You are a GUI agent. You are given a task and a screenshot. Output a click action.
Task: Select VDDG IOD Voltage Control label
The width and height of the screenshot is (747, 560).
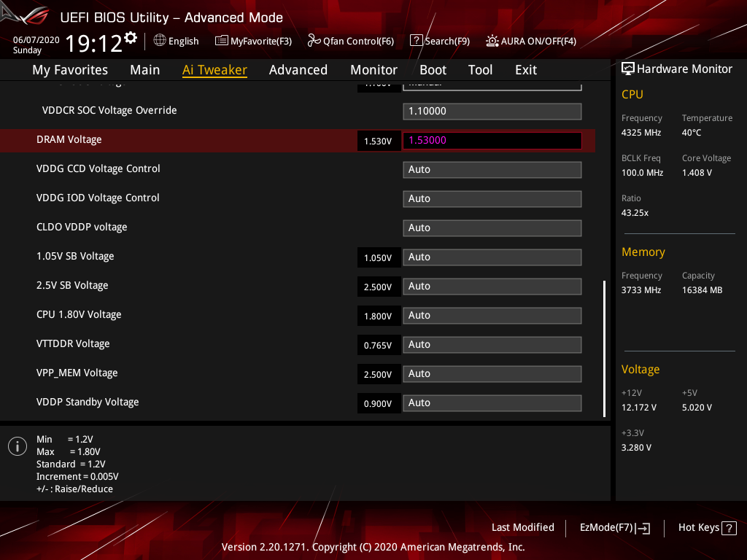pyautogui.click(x=98, y=198)
